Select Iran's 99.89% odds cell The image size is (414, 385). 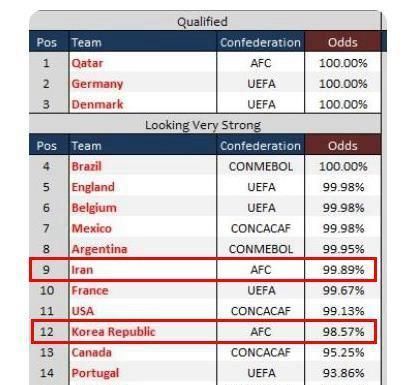(x=343, y=270)
